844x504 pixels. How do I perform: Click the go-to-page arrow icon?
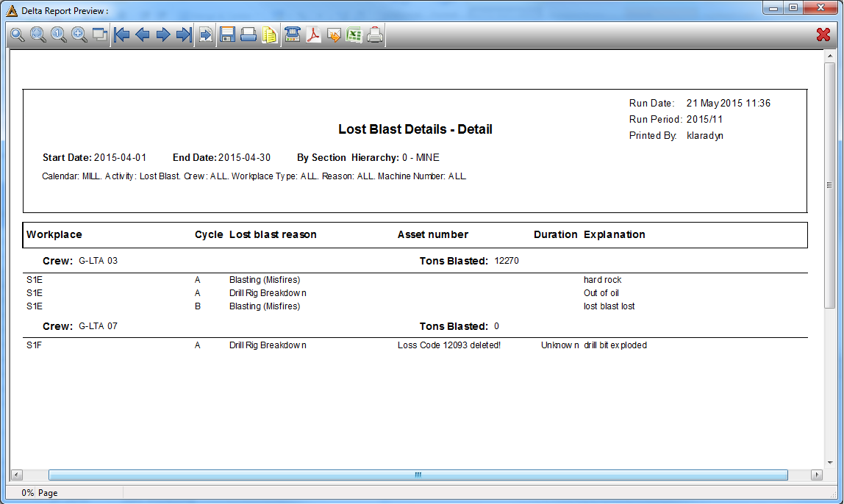click(206, 35)
